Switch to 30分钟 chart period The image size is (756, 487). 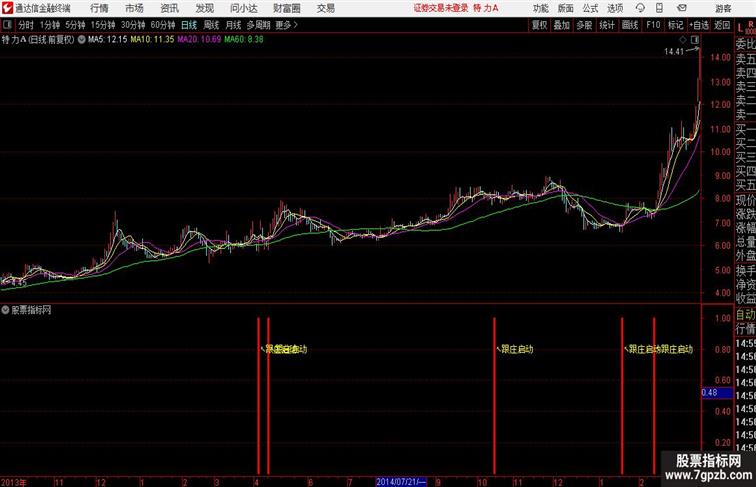(x=133, y=25)
